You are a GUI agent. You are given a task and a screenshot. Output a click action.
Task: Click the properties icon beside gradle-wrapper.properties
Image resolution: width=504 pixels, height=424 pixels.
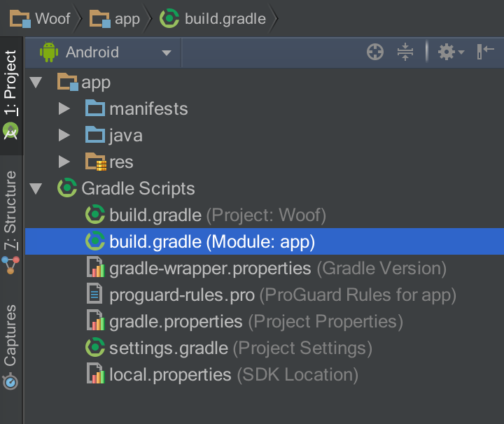pyautogui.click(x=95, y=267)
